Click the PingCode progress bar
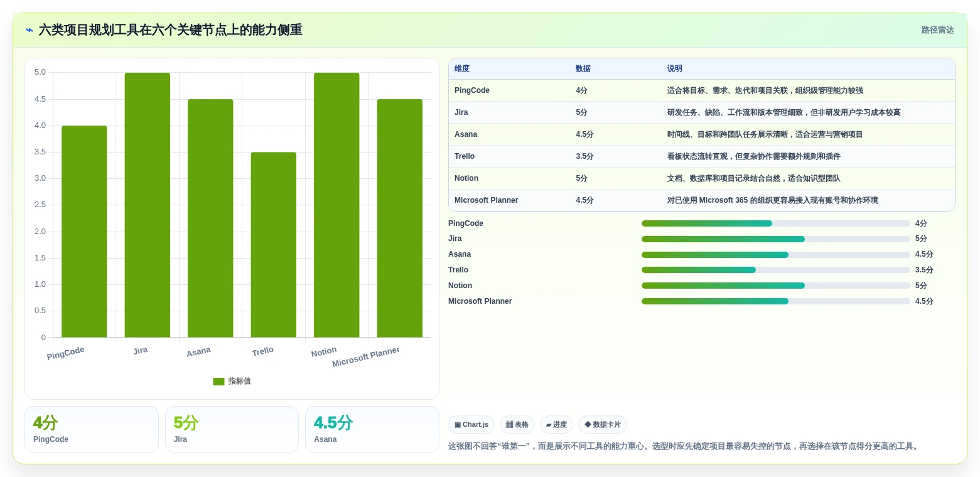Screen dimensions: 980x477 pos(776,223)
